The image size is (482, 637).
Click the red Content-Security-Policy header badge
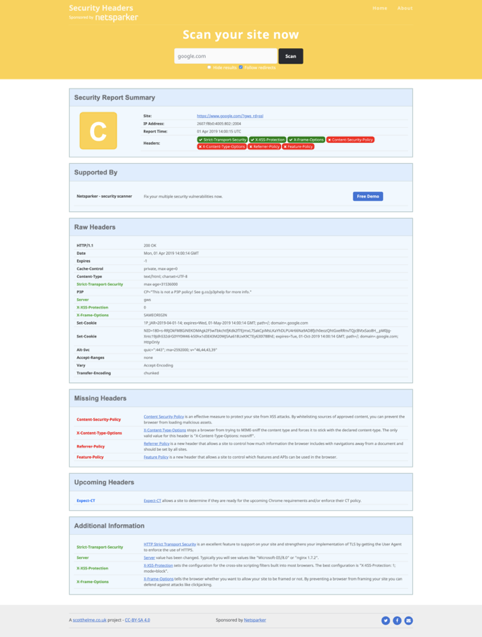click(x=350, y=140)
